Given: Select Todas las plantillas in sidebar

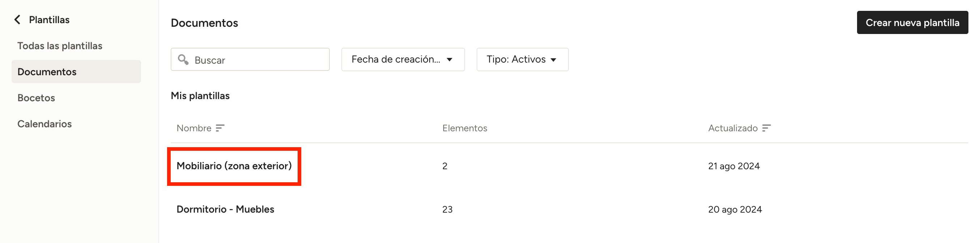Looking at the screenshot, I should [60, 46].
